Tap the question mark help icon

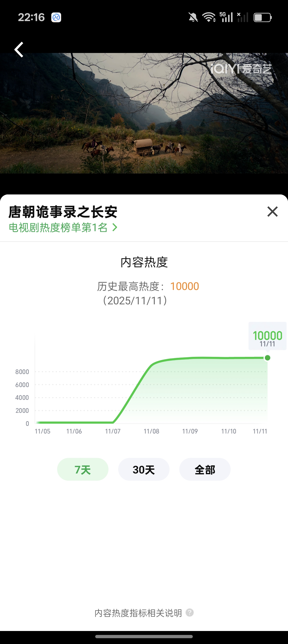coord(190,612)
